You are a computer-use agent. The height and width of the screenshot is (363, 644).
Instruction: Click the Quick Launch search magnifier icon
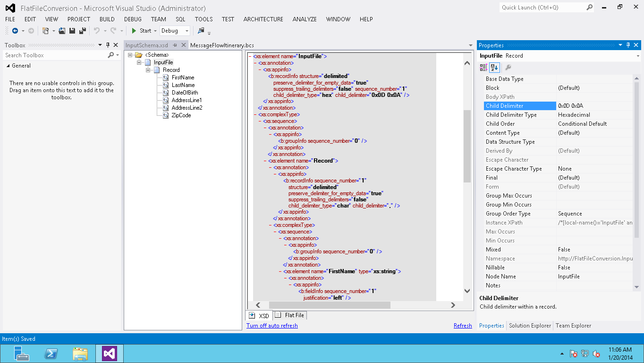coord(589,7)
